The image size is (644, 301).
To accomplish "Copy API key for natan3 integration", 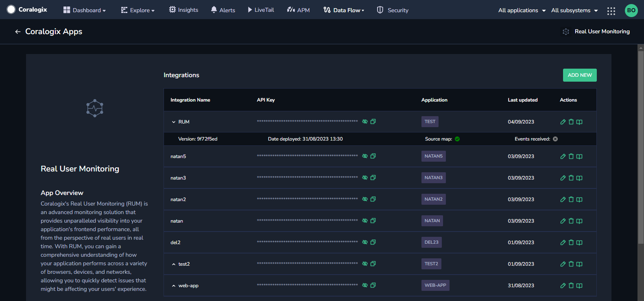I will [x=373, y=178].
